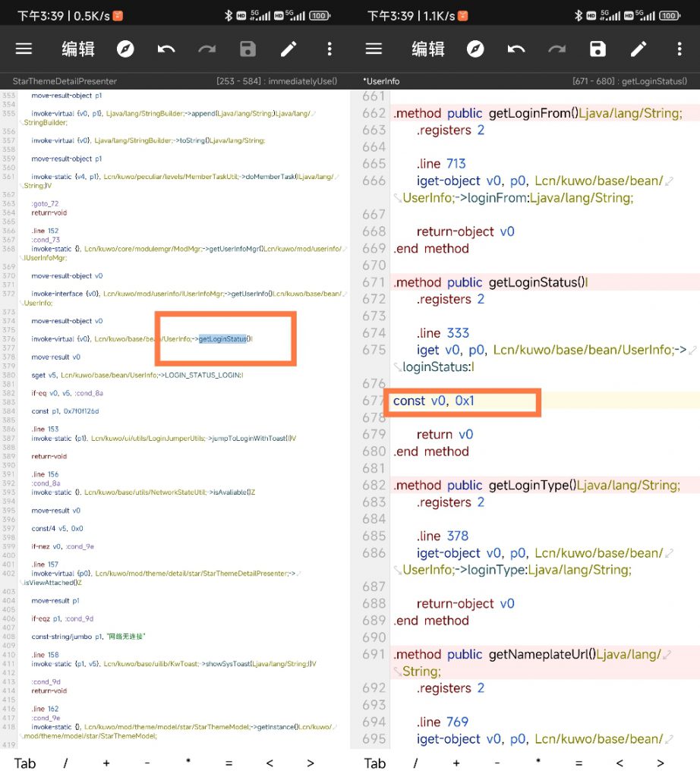Screen dimensions: 700x777
Task: Select the *UserInfo file title
Action: pyautogui.click(x=381, y=81)
